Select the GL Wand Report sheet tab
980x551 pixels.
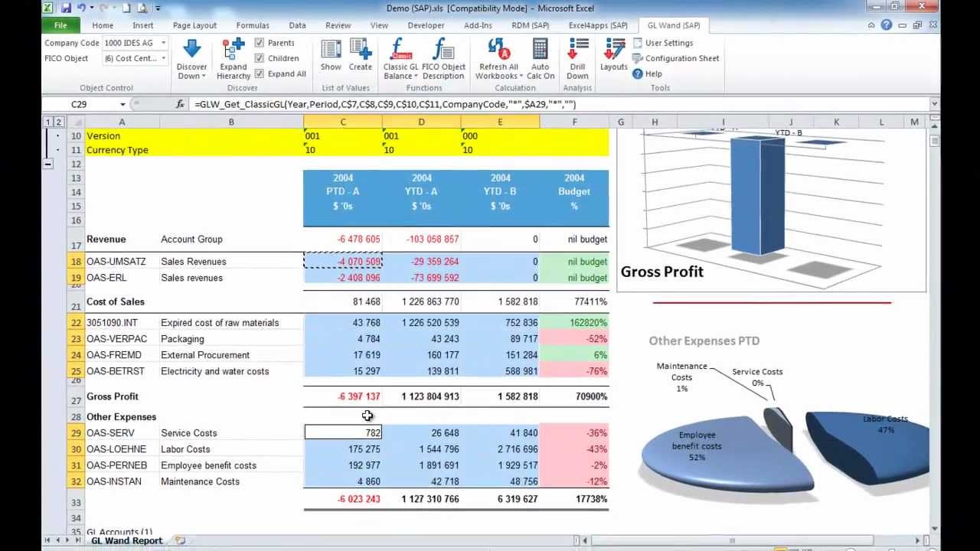(126, 540)
